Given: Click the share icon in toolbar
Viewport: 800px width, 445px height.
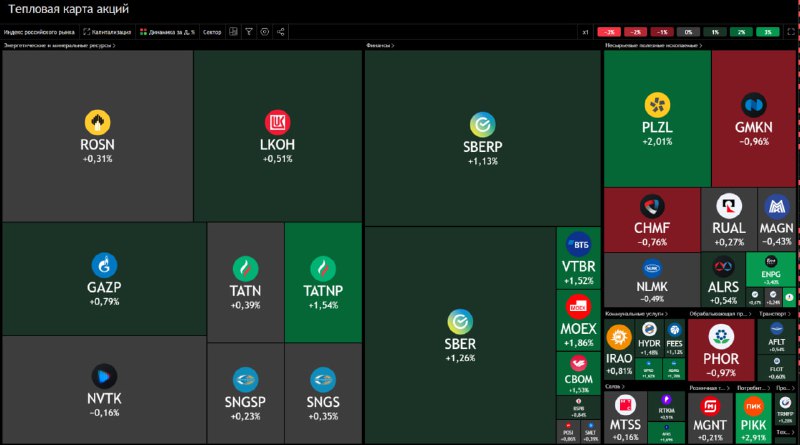Looking at the screenshot, I should 281,32.
